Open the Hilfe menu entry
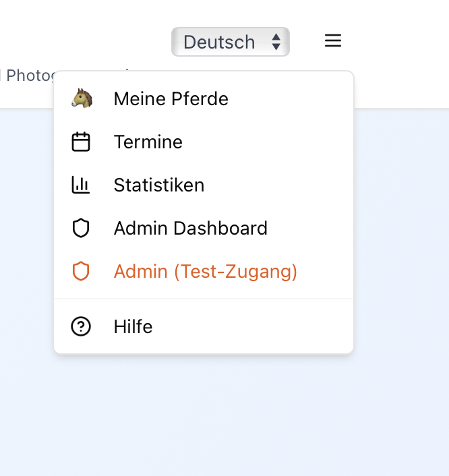449x476 pixels. 133,327
